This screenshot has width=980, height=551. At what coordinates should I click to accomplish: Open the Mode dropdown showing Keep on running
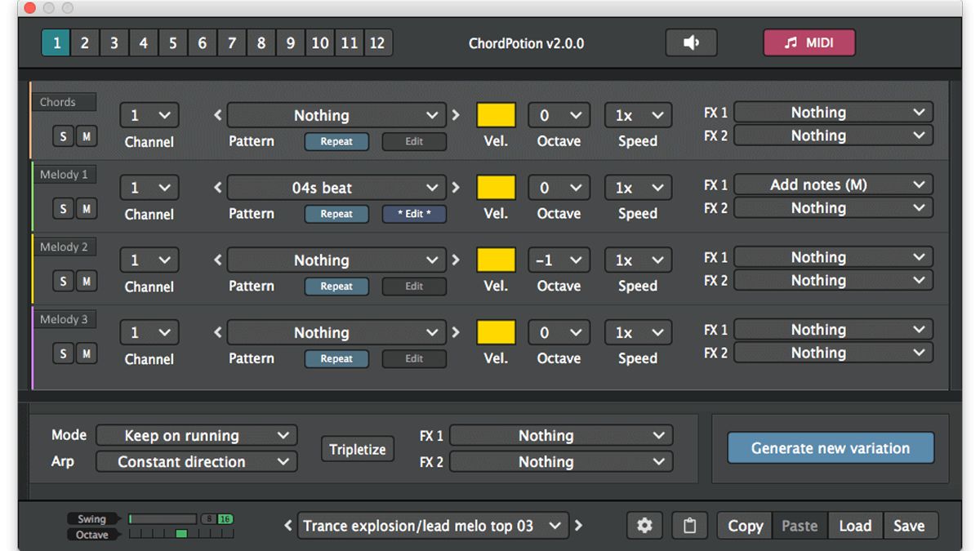196,435
